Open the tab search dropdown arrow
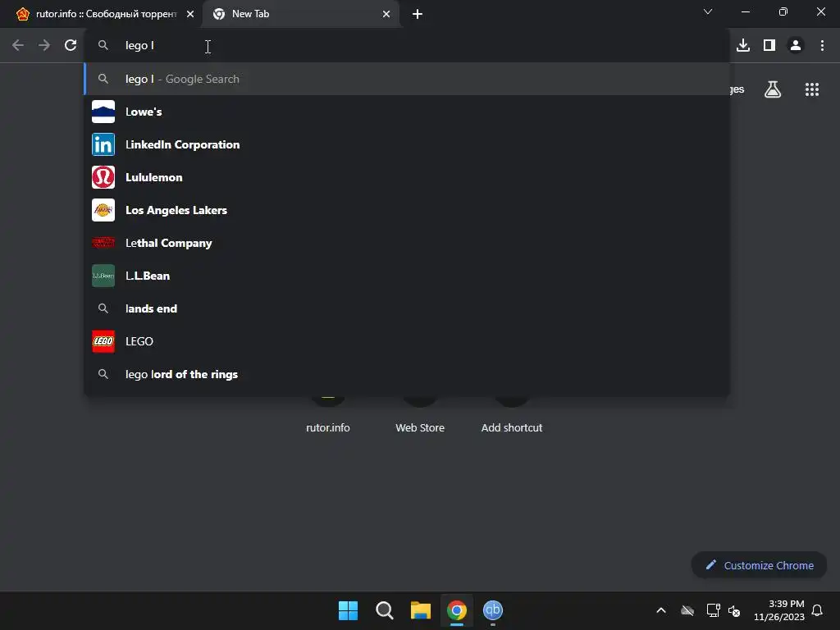The height and width of the screenshot is (630, 840). 708,11
